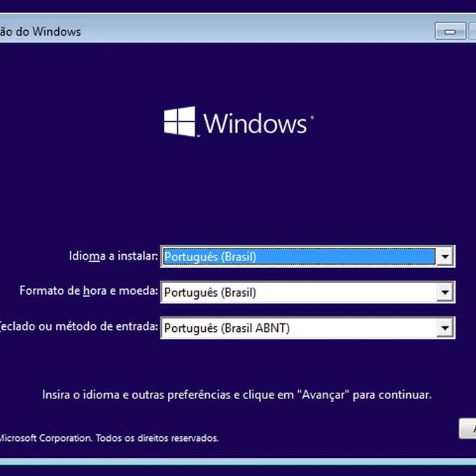
Task: Minimize the Windows setup window
Action: (450, 31)
